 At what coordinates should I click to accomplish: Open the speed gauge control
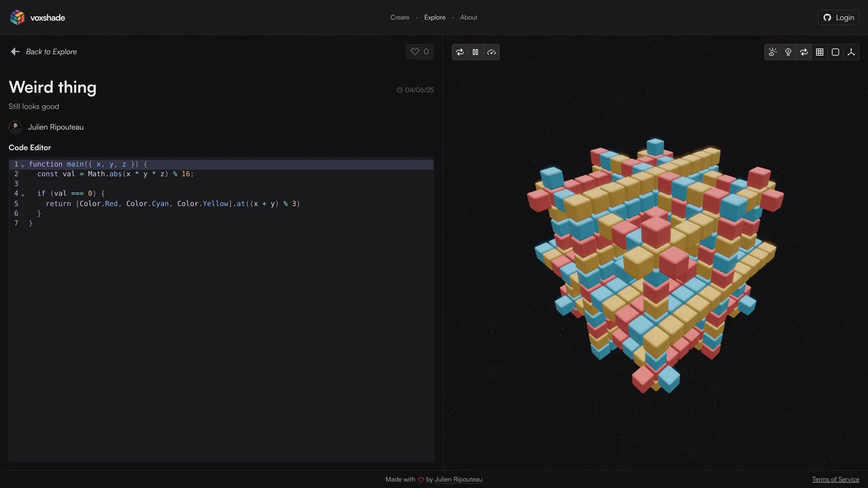pos(492,52)
